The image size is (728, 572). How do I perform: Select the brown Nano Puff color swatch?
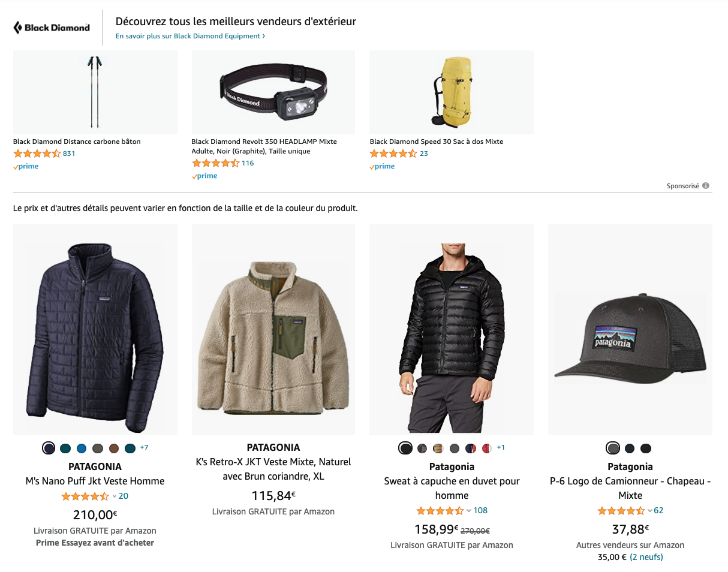(114, 448)
